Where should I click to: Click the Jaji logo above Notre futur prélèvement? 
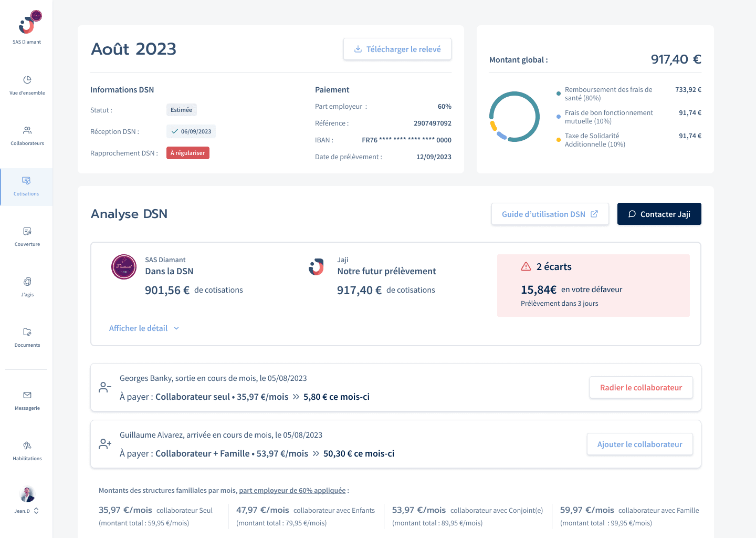[x=316, y=267]
